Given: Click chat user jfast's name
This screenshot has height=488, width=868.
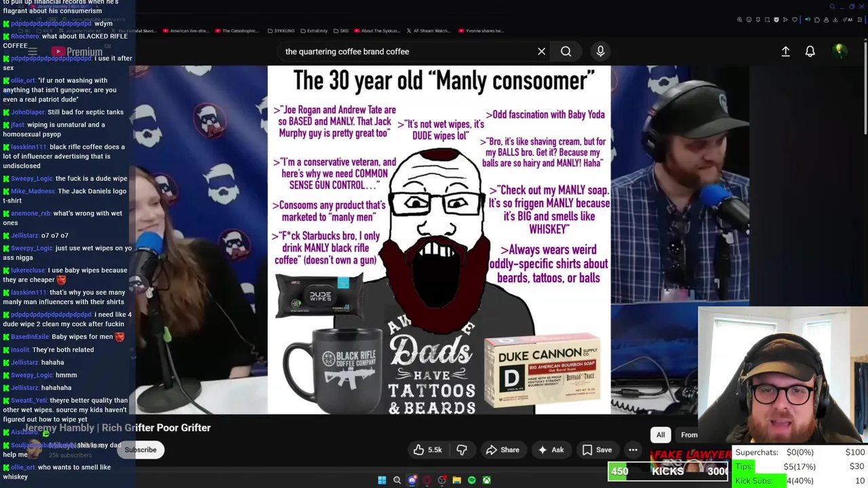Looking at the screenshot, I should tap(17, 125).
